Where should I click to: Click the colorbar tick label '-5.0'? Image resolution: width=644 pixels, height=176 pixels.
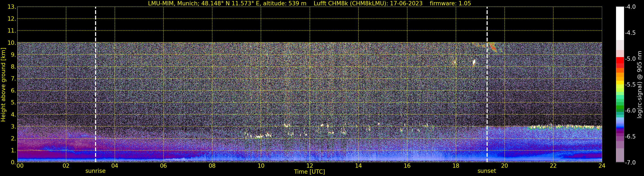[630, 59]
